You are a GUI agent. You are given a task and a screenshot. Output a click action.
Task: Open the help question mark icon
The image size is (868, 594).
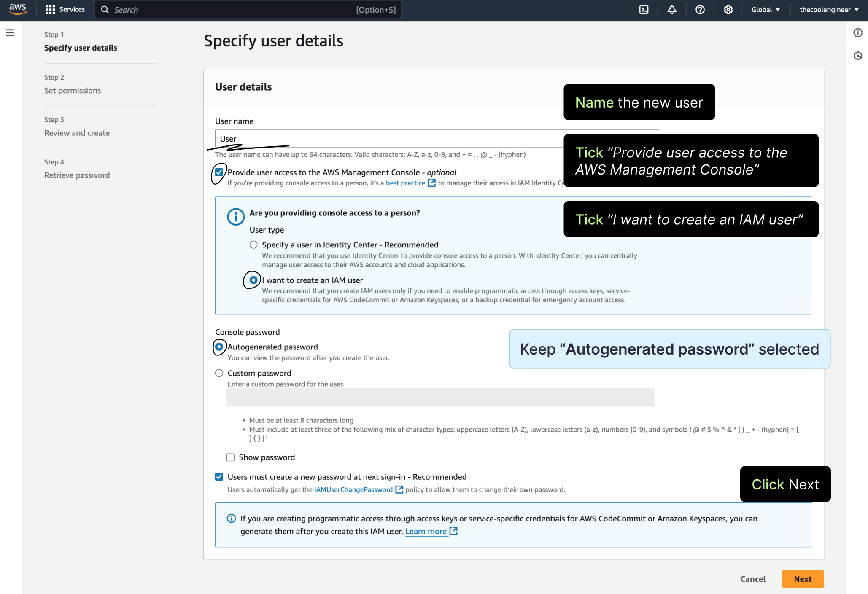click(700, 10)
